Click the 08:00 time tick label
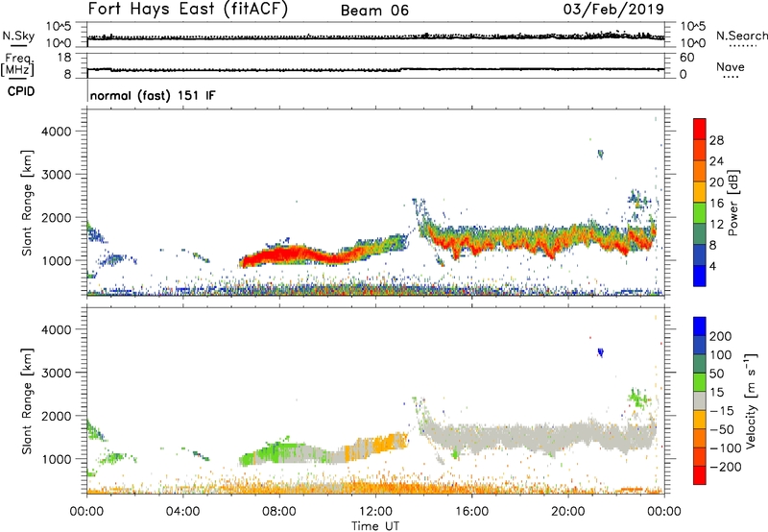Viewport: 768px width, 532px height. tap(279, 512)
